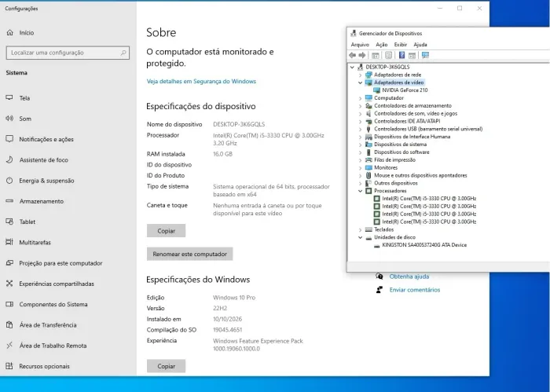Click the Help icon in Device Manager toolbar
The width and height of the screenshot is (550, 392).
[x=402, y=55]
